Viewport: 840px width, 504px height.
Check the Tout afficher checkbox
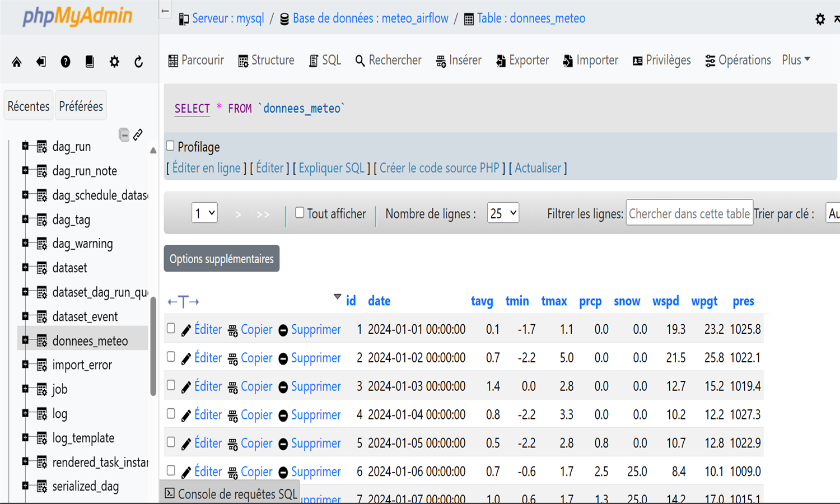[300, 213]
